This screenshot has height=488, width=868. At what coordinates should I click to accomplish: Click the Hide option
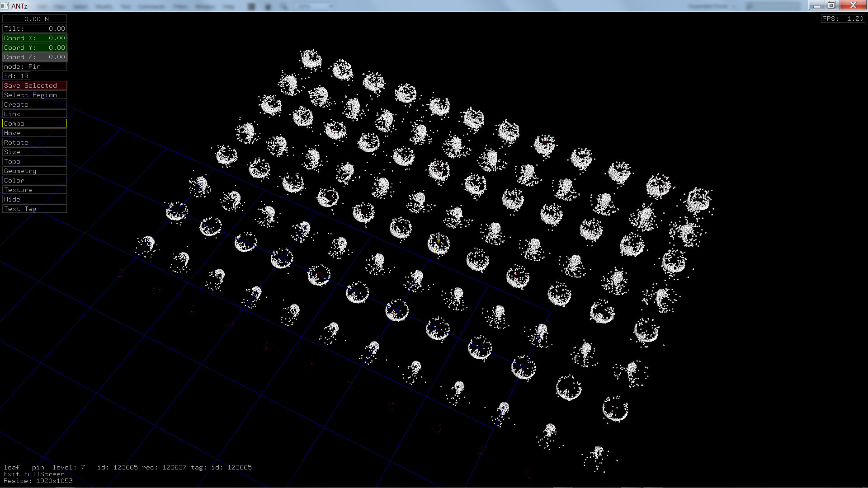pos(34,199)
